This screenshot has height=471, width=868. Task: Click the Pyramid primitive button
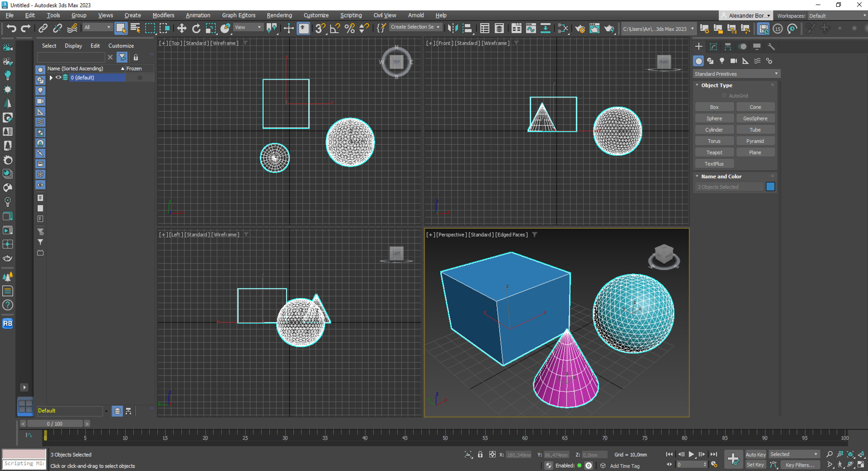[x=755, y=141]
